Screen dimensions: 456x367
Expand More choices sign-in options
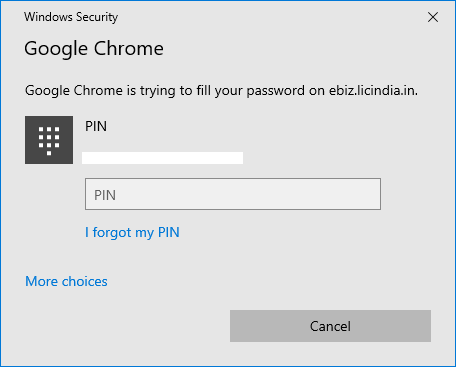click(x=66, y=281)
